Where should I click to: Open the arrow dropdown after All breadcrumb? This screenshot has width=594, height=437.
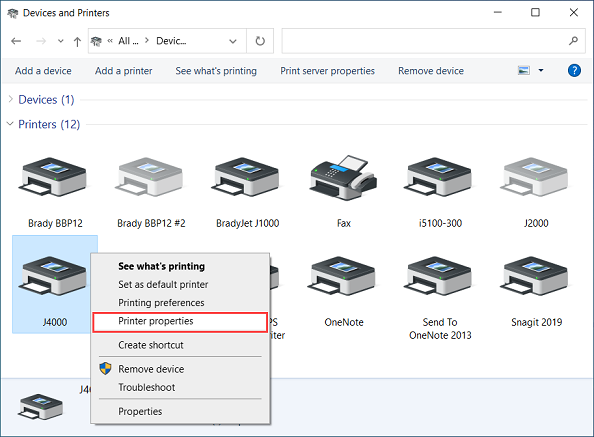pyautogui.click(x=147, y=40)
